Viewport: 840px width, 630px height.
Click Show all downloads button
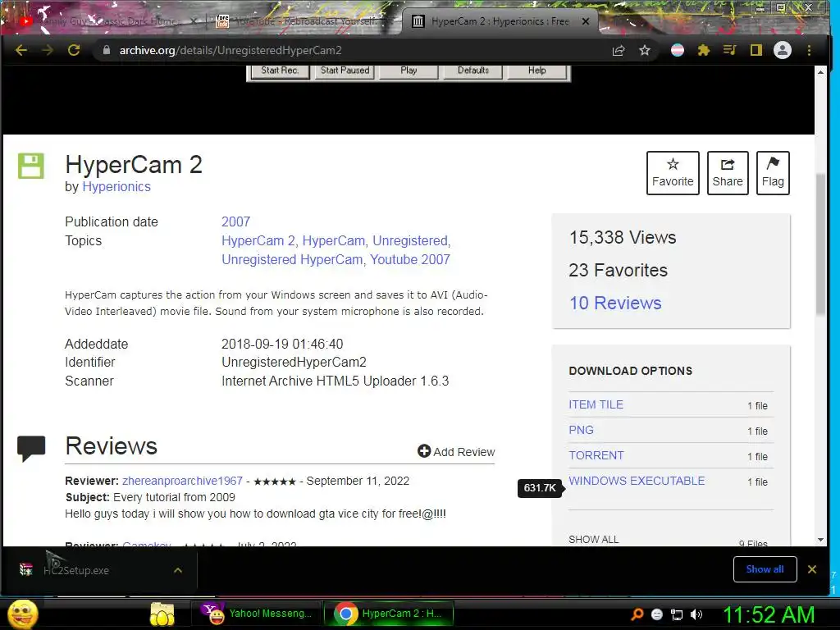click(x=765, y=569)
